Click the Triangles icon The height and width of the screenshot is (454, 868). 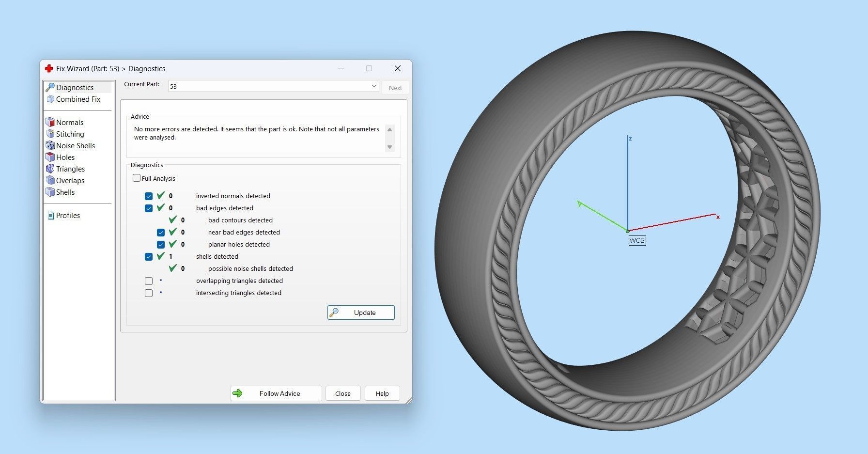50,169
